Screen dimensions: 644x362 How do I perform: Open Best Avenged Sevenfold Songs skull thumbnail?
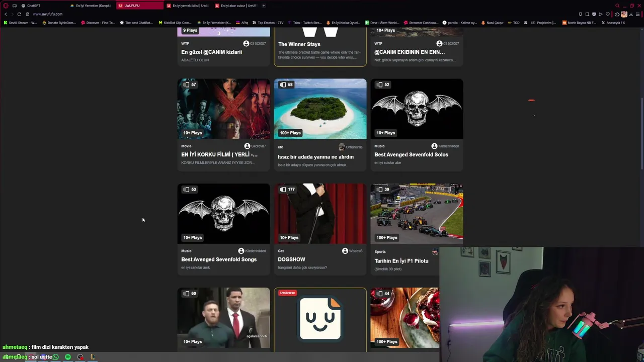(x=223, y=214)
